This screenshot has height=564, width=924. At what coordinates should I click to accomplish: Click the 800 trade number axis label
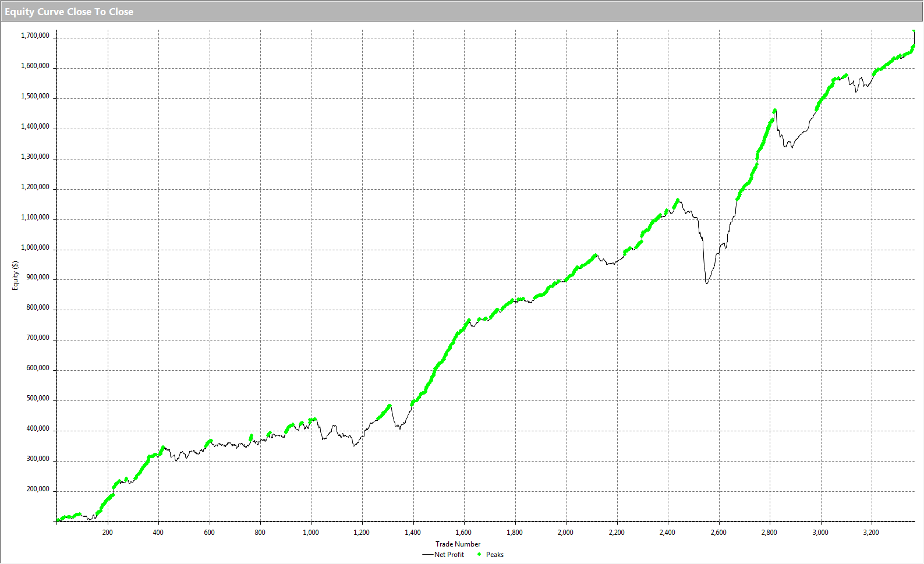260,533
